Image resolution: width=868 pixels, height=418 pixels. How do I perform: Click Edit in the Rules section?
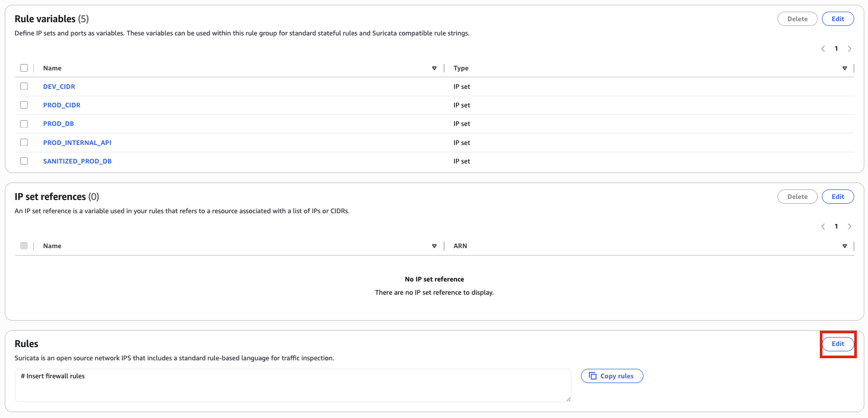tap(837, 344)
